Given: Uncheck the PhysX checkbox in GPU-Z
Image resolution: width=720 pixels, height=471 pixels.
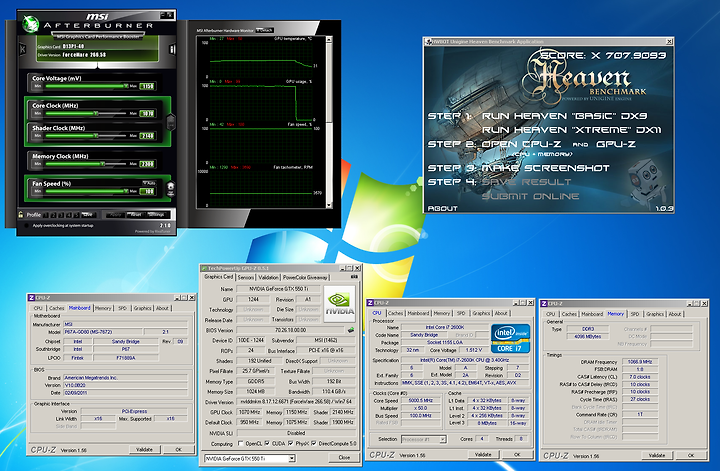Looking at the screenshot, I should (290, 444).
